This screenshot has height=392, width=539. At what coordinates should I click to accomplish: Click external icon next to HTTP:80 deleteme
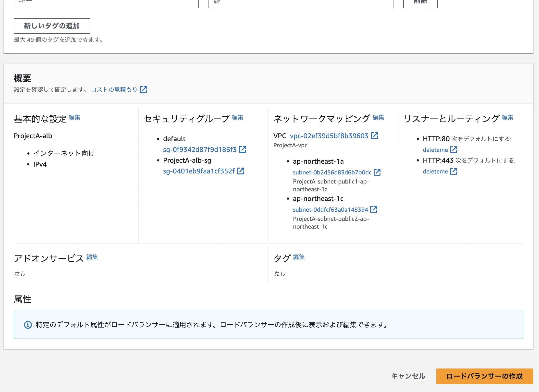click(453, 150)
